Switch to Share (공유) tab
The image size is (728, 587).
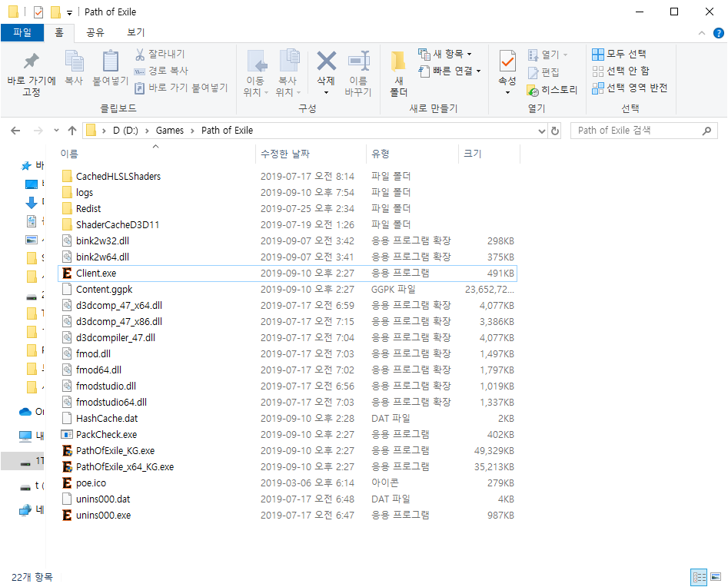(95, 32)
